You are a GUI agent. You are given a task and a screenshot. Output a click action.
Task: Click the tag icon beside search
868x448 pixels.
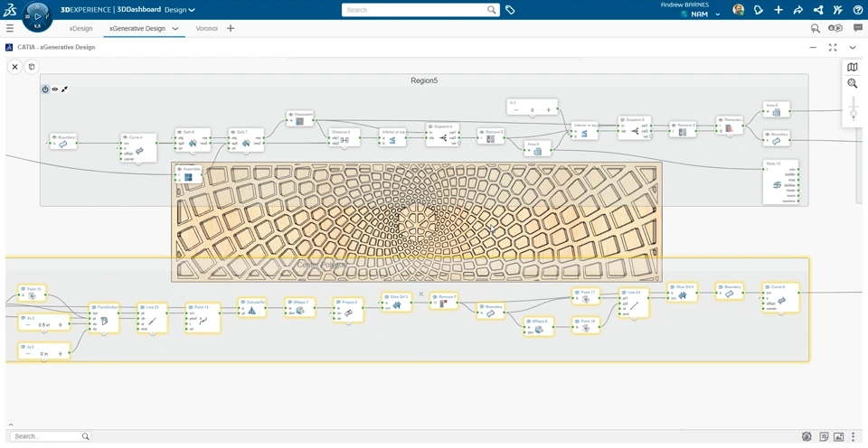[x=510, y=10]
